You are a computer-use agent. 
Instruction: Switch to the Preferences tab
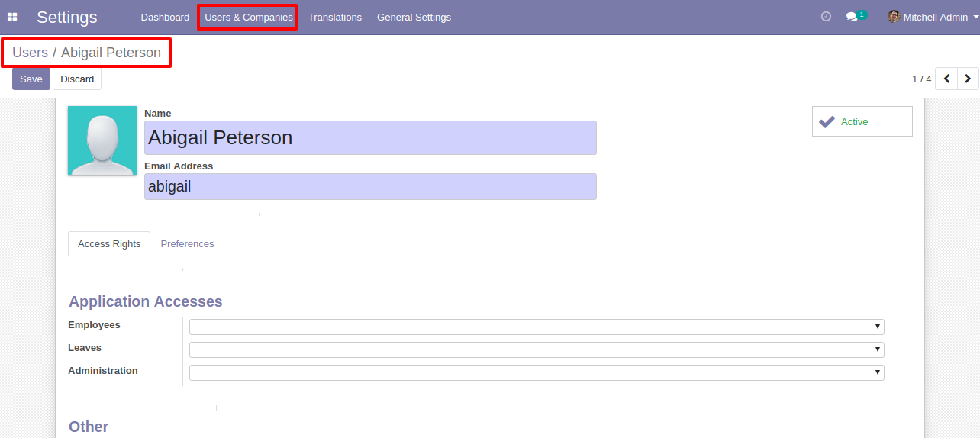coord(187,244)
